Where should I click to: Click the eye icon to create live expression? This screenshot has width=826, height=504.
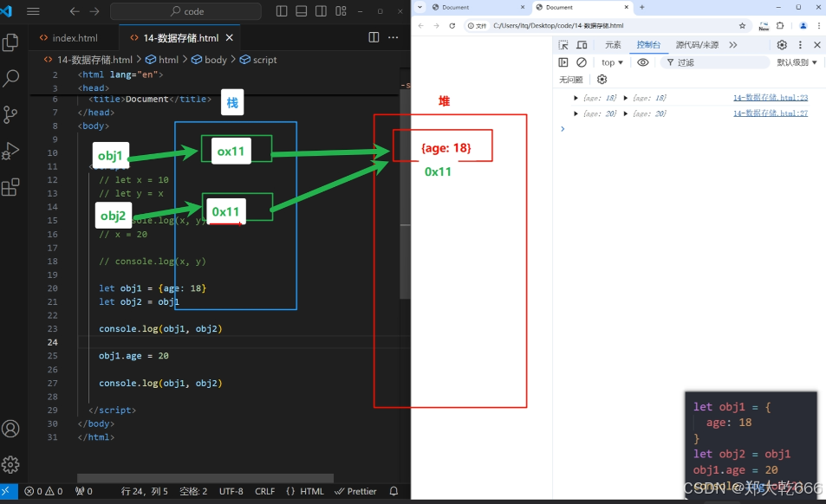(x=643, y=61)
